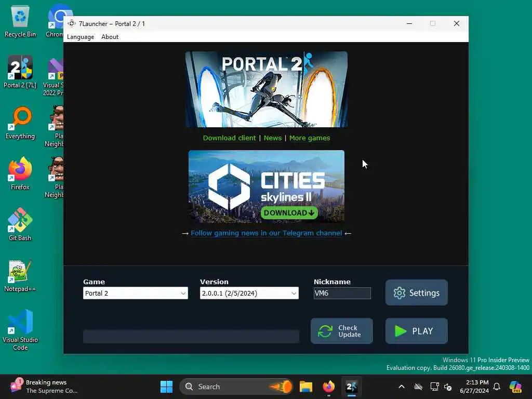Select the Visual Studio 2022 desktop shortcut
The image size is (532, 399).
54,77
